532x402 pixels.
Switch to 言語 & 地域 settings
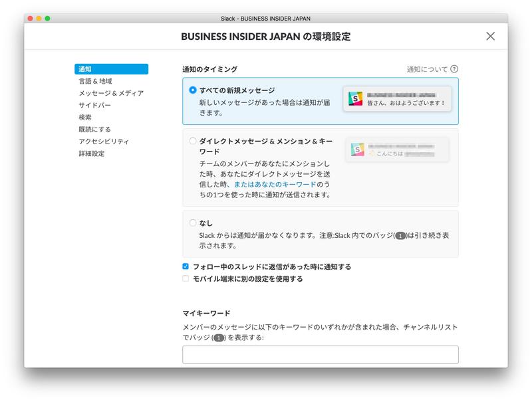pos(95,81)
